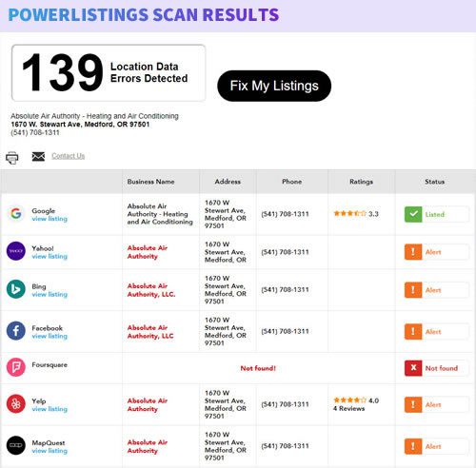Click the Yahoo purple logo icon
Viewport: 476px width, 468px height.
[16, 251]
